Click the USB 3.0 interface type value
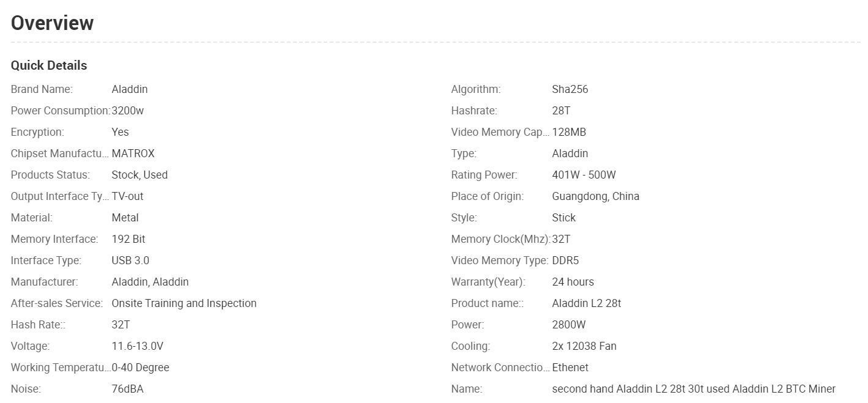Screen dimensions: 868x403 point(130,261)
